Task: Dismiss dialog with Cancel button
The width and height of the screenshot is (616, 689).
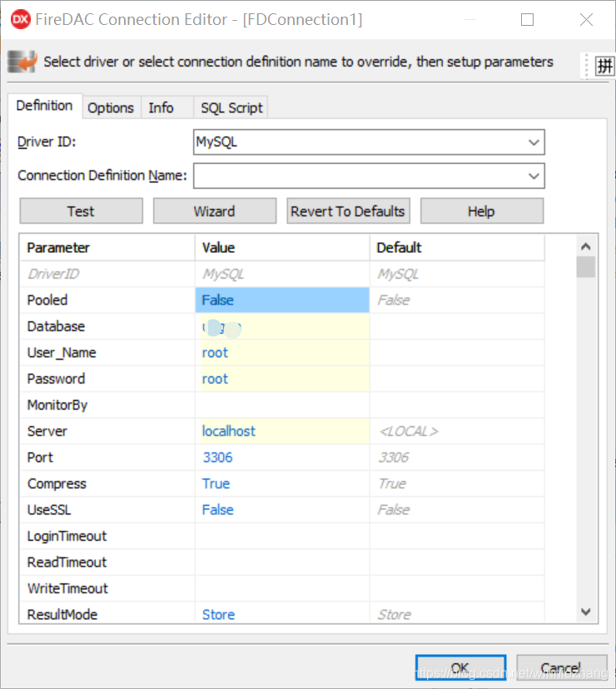Action: tap(562, 668)
